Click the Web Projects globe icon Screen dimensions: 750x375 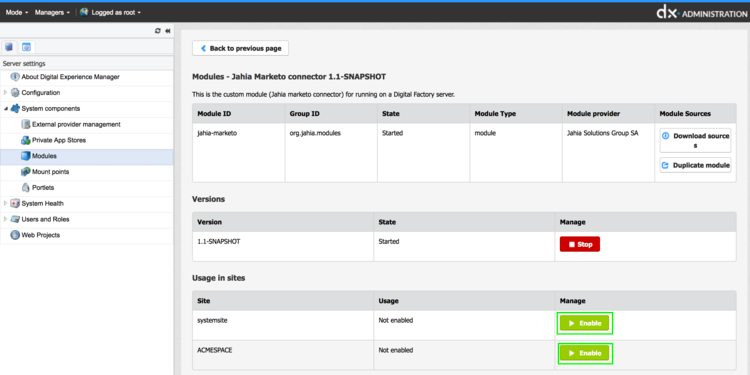coord(15,235)
